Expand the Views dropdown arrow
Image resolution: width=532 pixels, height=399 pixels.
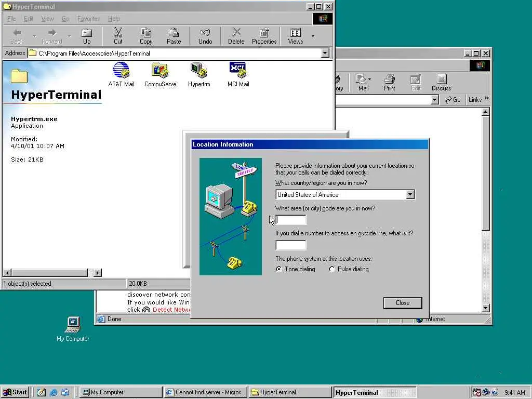point(313,36)
